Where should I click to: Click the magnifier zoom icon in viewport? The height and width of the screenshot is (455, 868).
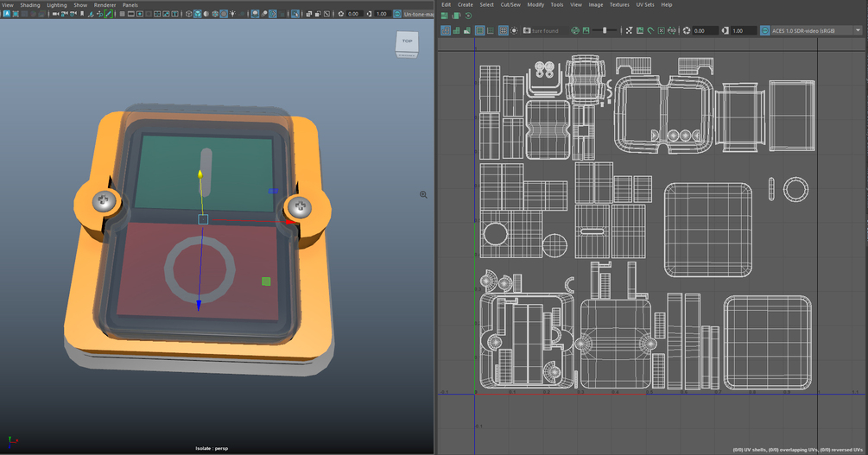[x=423, y=195]
